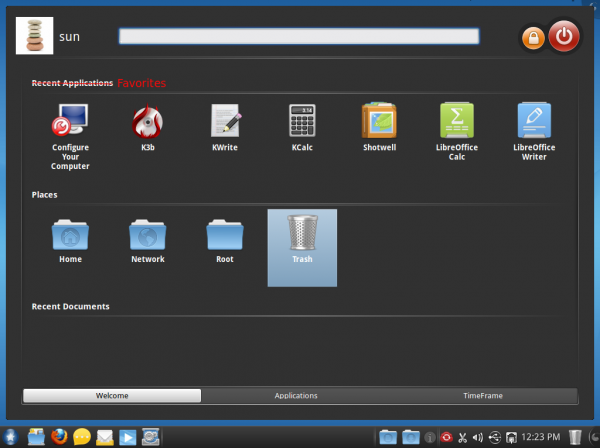Launch LibreOffice Calc
The width and height of the screenshot is (600, 448).
tap(457, 131)
